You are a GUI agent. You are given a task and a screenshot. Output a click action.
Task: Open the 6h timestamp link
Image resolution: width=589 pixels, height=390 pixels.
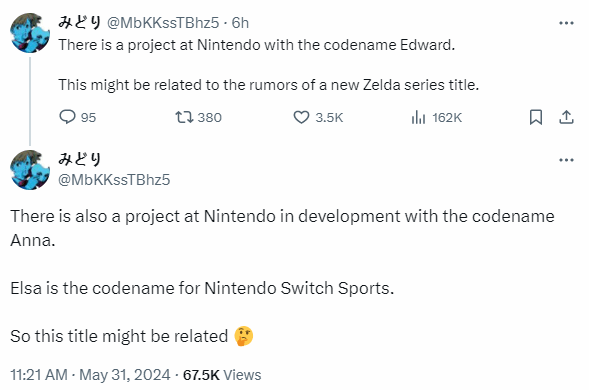240,23
